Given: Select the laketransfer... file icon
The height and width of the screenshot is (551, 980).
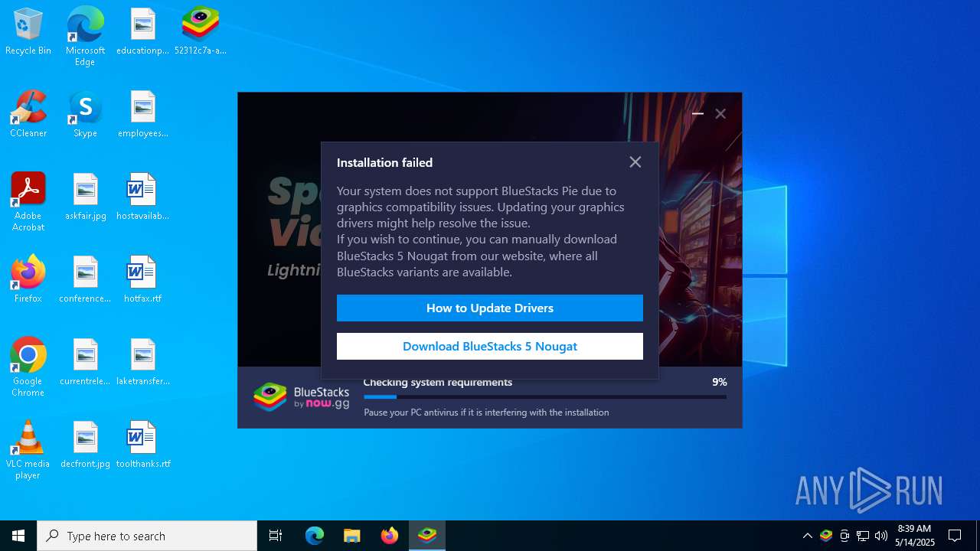Looking at the screenshot, I should point(142,362).
